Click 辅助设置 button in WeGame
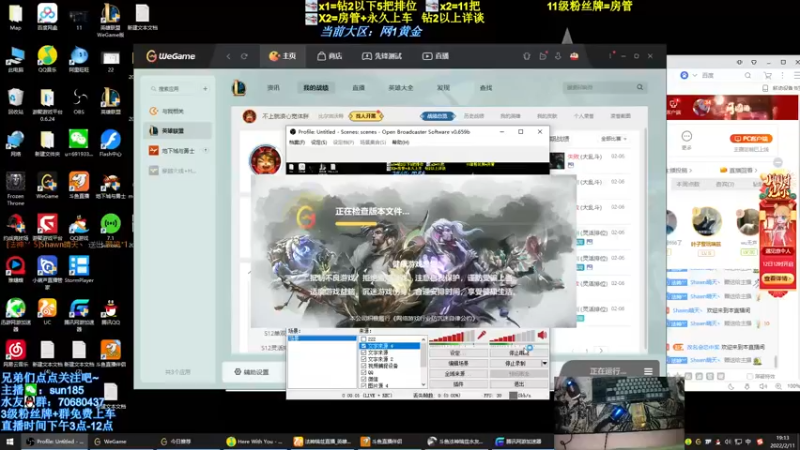The width and height of the screenshot is (800, 450). (x=252, y=372)
